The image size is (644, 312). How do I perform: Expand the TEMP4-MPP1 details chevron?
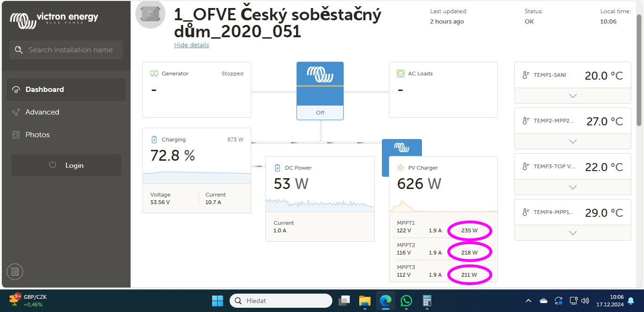573,233
